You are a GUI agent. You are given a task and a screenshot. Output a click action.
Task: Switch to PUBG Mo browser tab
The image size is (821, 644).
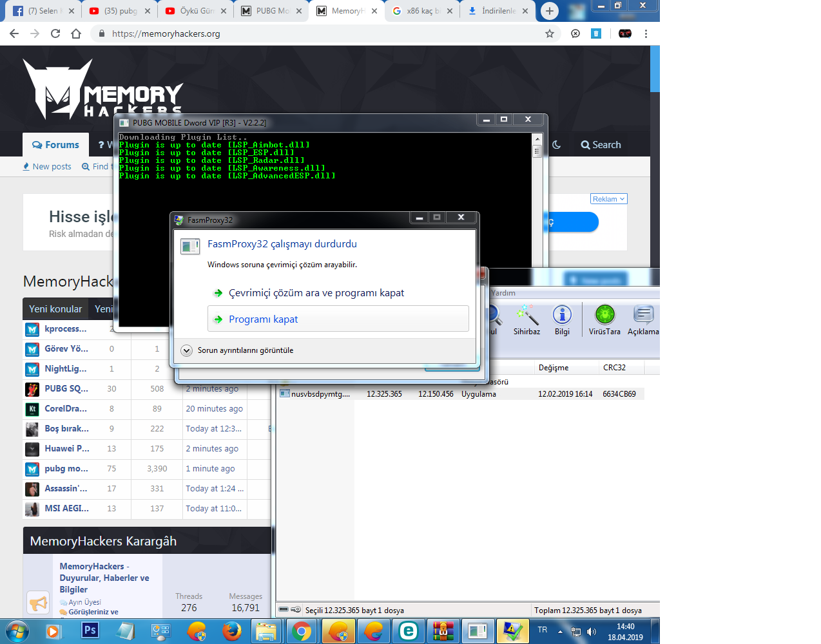[x=273, y=11]
